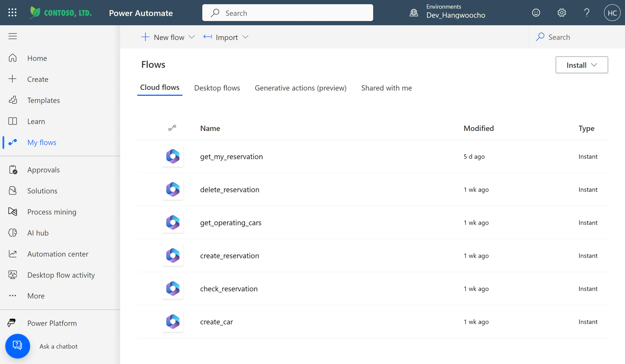This screenshot has width=625, height=364.
Task: Click the My flows icon
Action: 13,142
